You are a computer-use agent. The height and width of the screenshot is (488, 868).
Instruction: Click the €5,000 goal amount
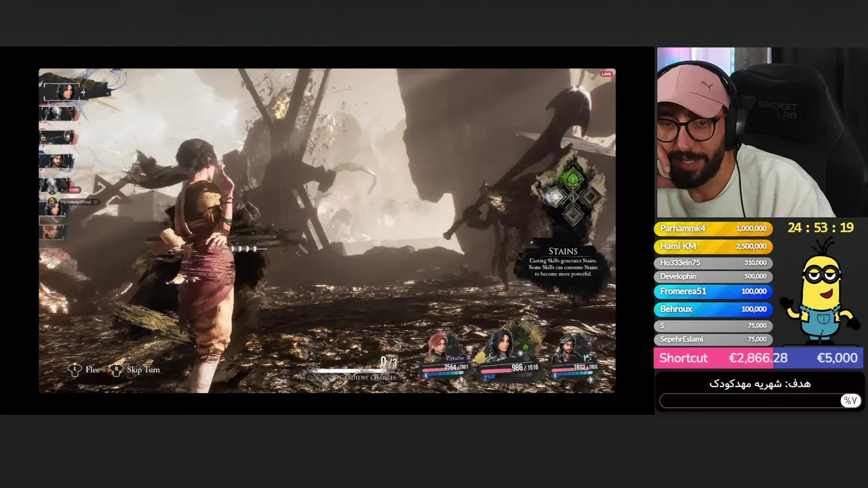[x=837, y=358]
